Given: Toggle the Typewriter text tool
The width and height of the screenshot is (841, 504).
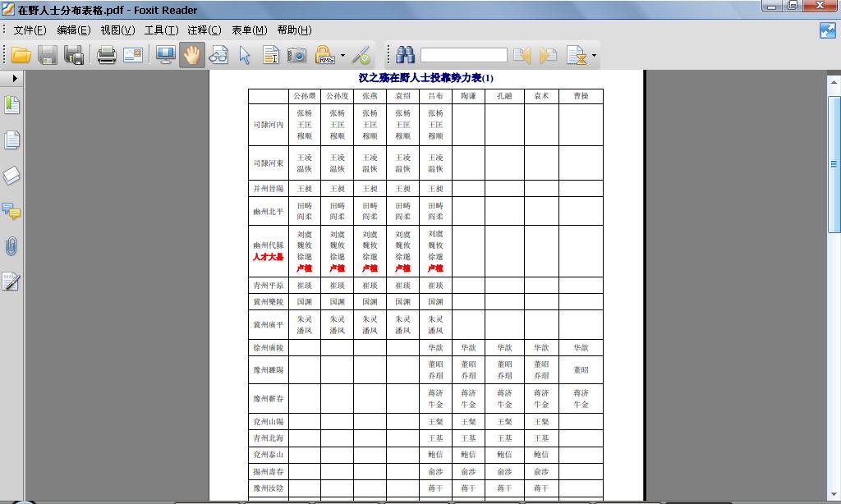Looking at the screenshot, I should pos(270,55).
